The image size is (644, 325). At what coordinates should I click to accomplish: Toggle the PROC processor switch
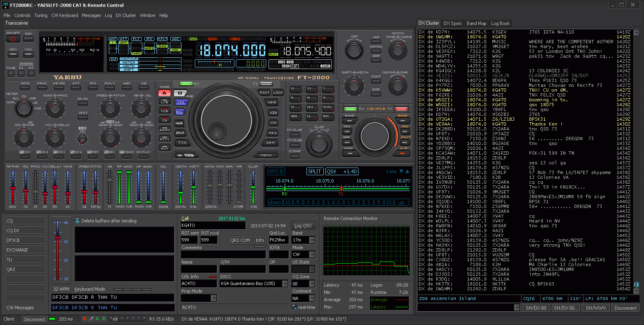pos(42,88)
